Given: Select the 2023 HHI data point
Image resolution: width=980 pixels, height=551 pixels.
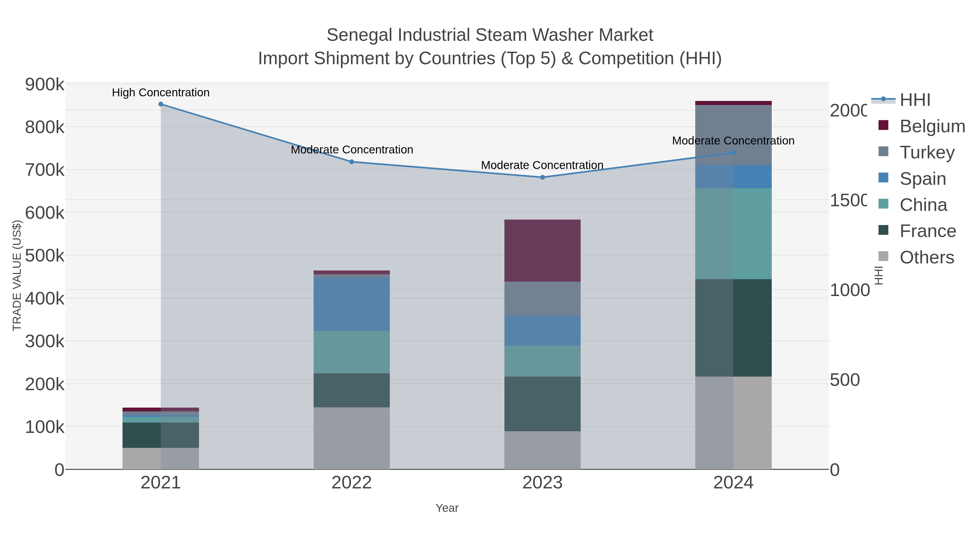Looking at the screenshot, I should pos(543,177).
